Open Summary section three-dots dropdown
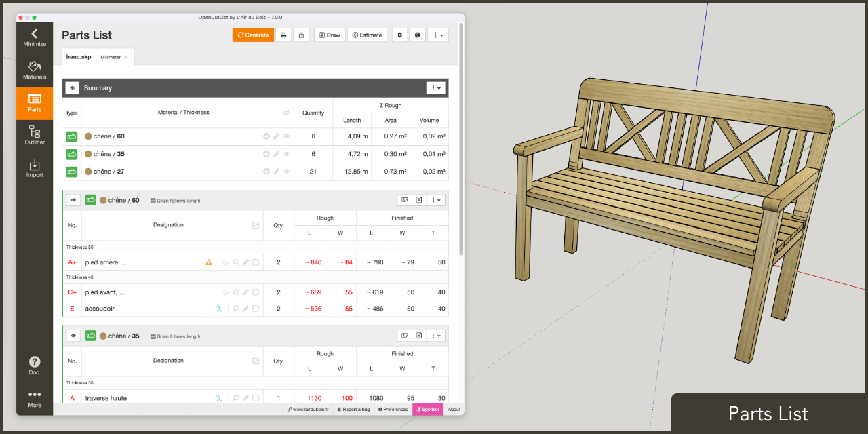The image size is (868, 434). click(435, 87)
